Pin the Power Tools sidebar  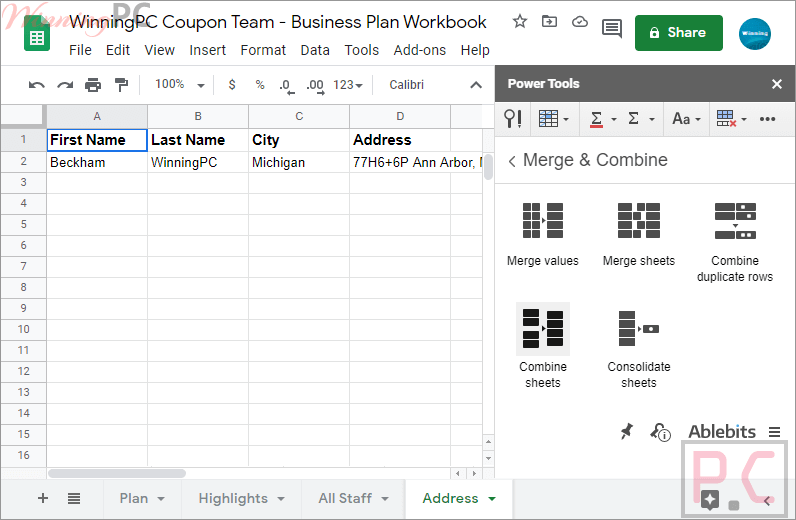[627, 432]
